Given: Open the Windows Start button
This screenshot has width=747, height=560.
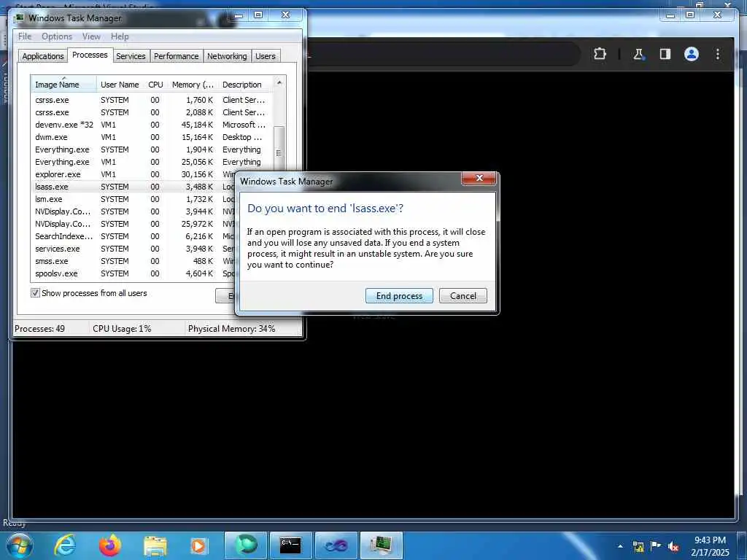Looking at the screenshot, I should pos(19,545).
